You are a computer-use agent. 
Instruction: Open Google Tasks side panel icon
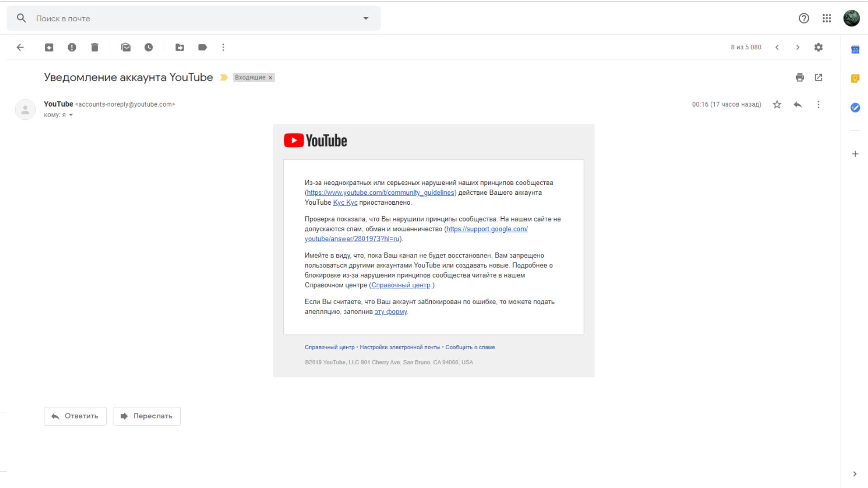click(x=855, y=108)
